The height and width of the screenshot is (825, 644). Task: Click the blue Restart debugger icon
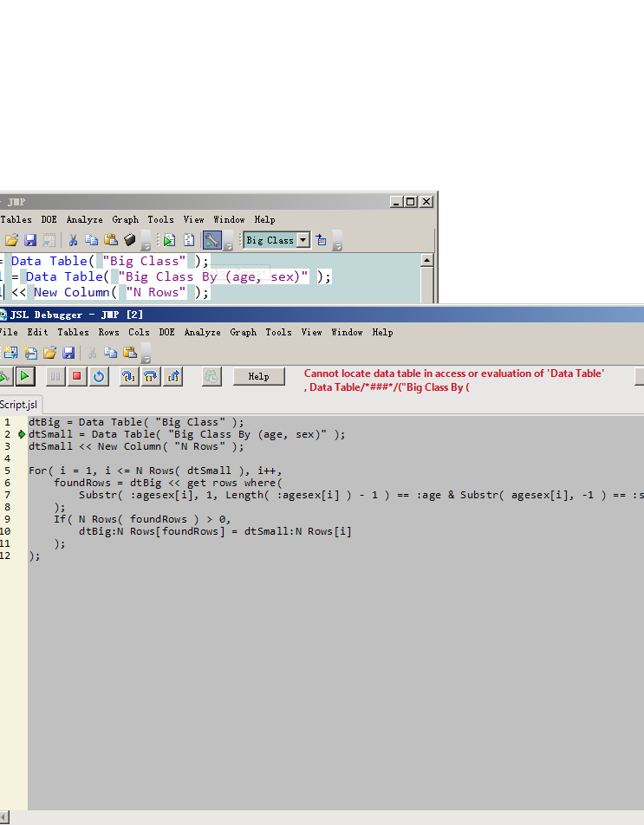click(x=99, y=376)
